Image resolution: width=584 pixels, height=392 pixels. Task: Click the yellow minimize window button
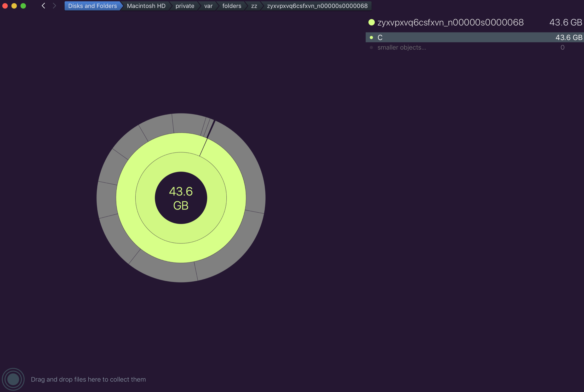tap(14, 6)
